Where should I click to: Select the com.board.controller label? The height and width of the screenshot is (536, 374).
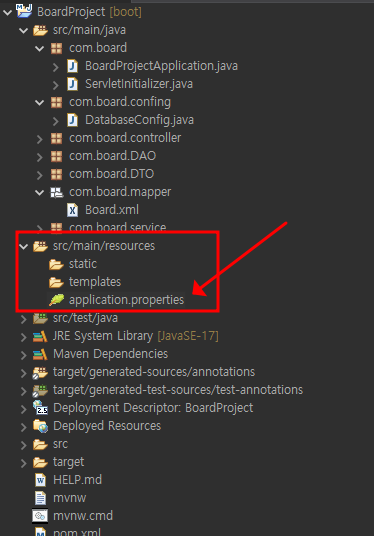click(x=125, y=138)
